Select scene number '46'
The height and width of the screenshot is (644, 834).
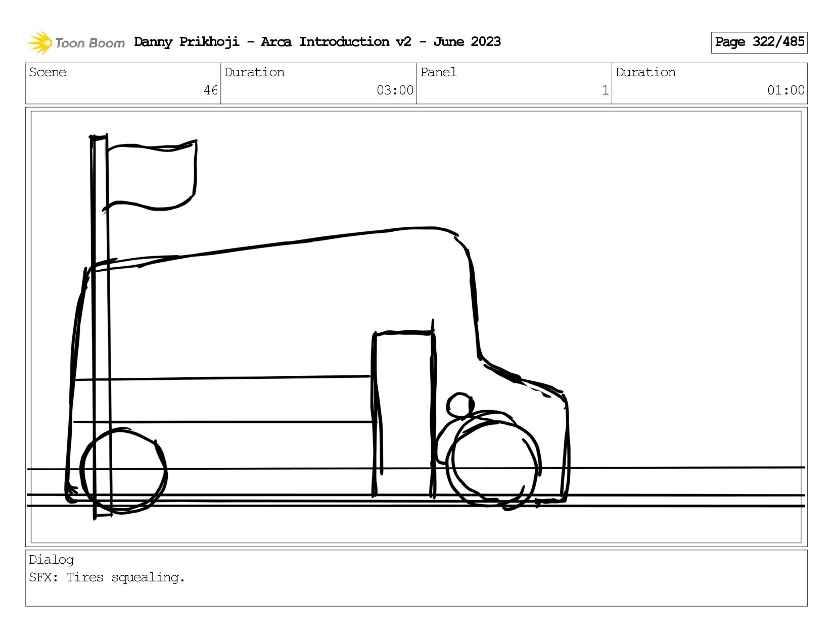pos(211,90)
